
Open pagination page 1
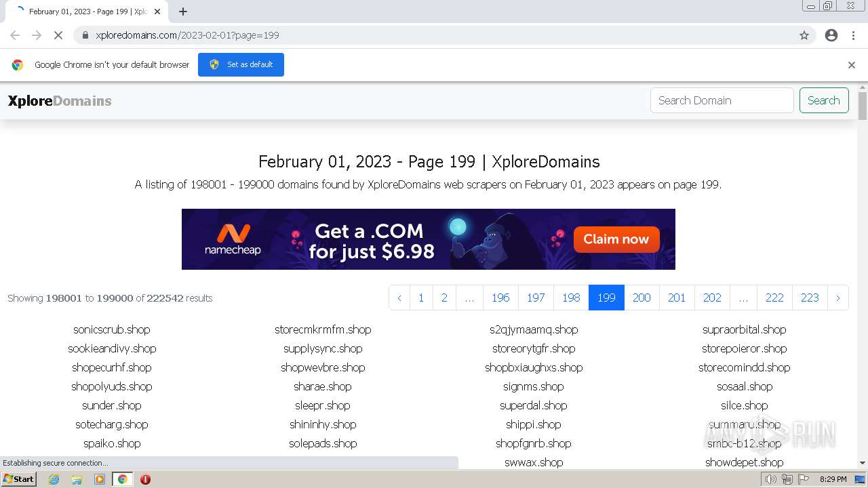point(421,298)
